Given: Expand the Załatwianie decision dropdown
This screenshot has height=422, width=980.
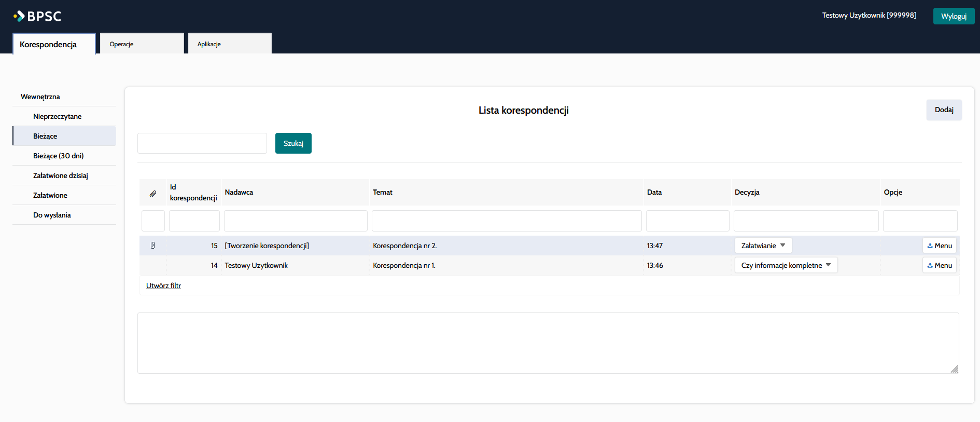Looking at the screenshot, I should (x=763, y=246).
